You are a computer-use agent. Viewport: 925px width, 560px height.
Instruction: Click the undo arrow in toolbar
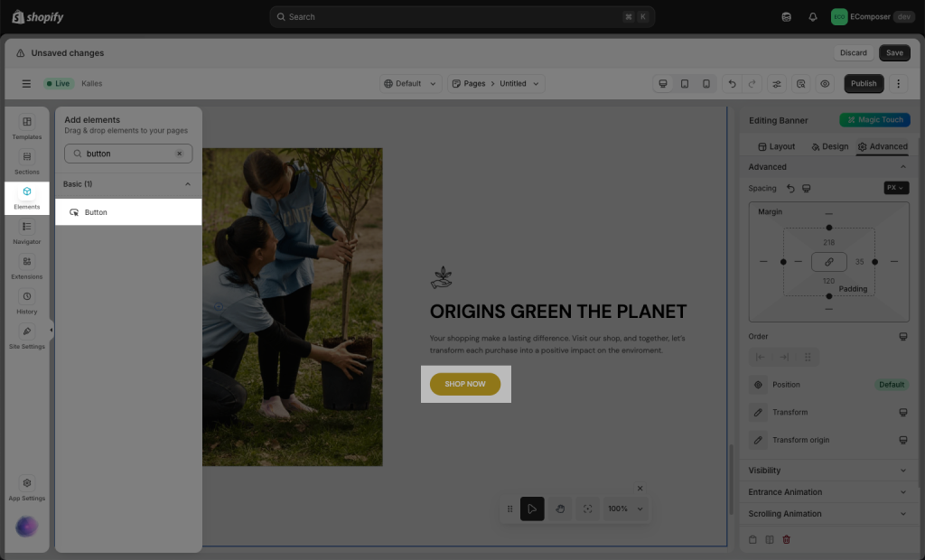pyautogui.click(x=732, y=83)
